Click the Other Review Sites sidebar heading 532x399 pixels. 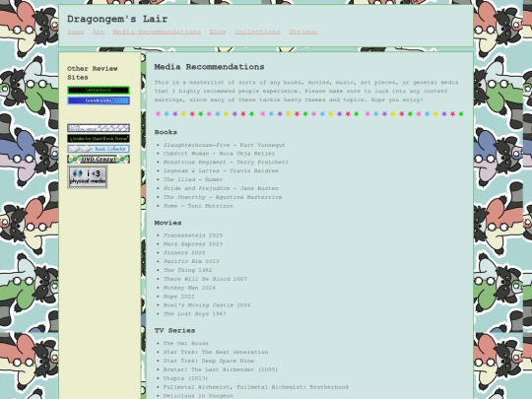coord(93,73)
